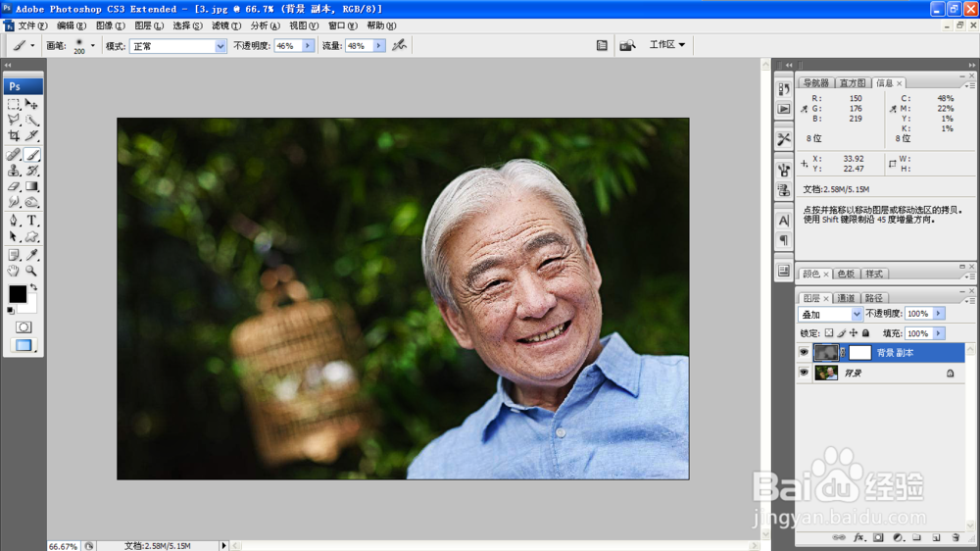Select the Gradient tool
The image size is (980, 551).
point(31,186)
